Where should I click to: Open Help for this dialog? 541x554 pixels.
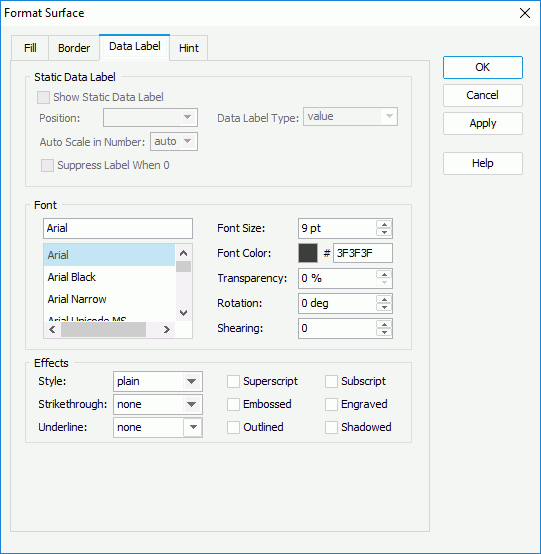[x=483, y=163]
